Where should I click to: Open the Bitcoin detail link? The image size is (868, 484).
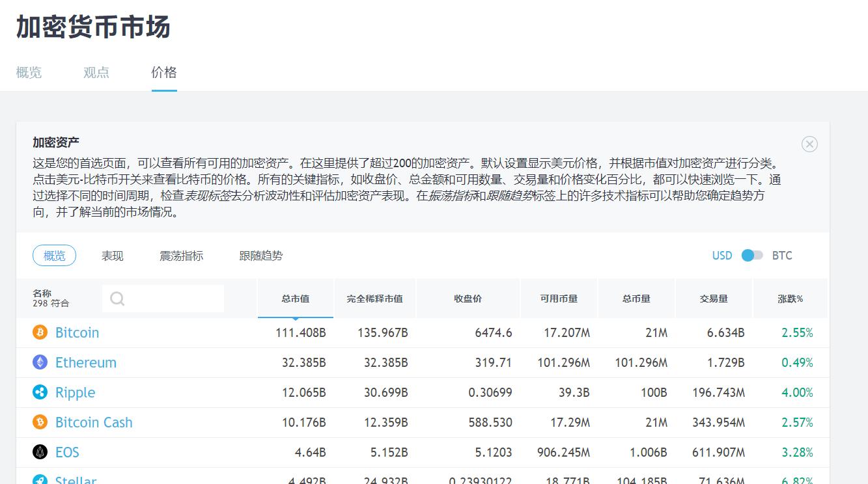point(77,332)
